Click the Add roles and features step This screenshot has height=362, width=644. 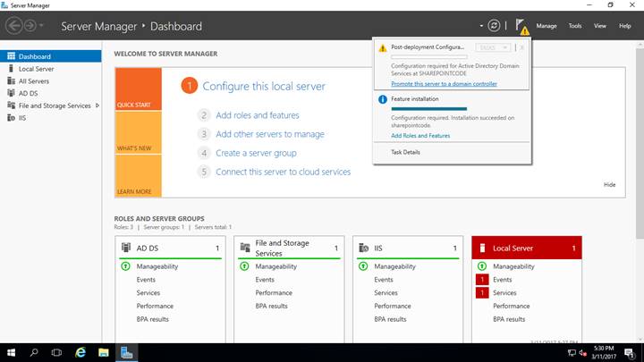coord(258,115)
